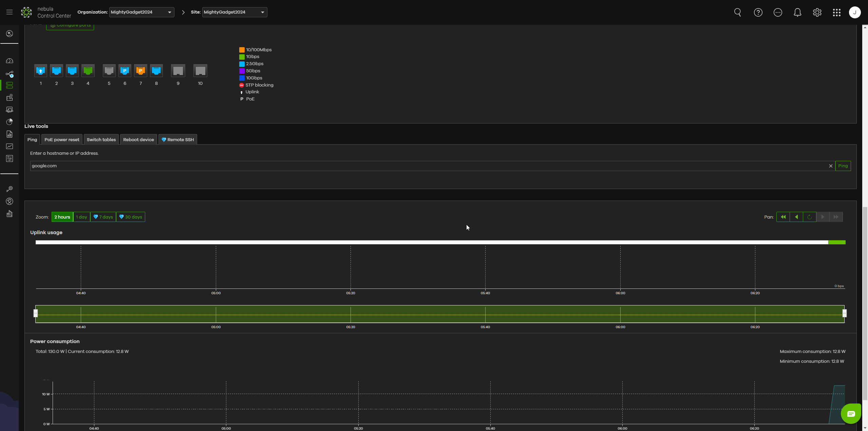868x431 pixels.
Task: Open the Switch tables tab
Action: tap(101, 139)
